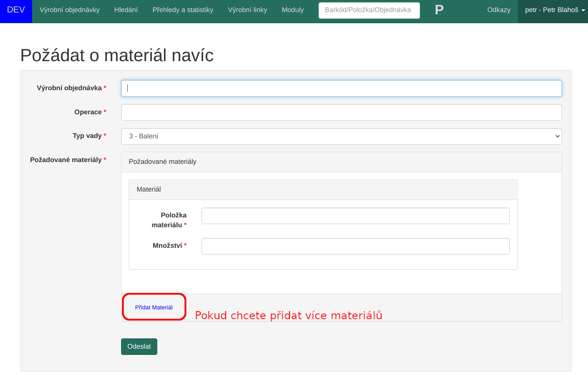588x375 pixels.
Task: Click the Požádat o materiál navíc heading
Action: tap(117, 55)
